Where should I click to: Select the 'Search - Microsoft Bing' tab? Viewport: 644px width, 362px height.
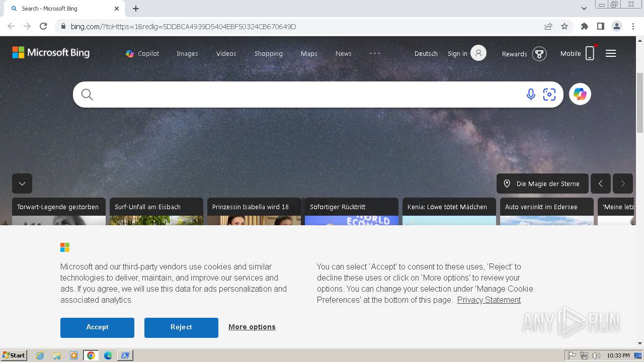pos(64,9)
